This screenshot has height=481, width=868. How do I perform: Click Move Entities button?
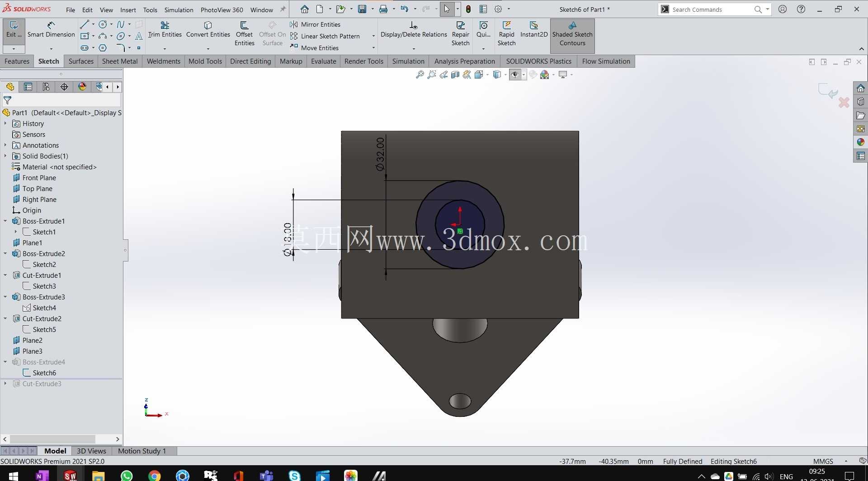pos(315,48)
